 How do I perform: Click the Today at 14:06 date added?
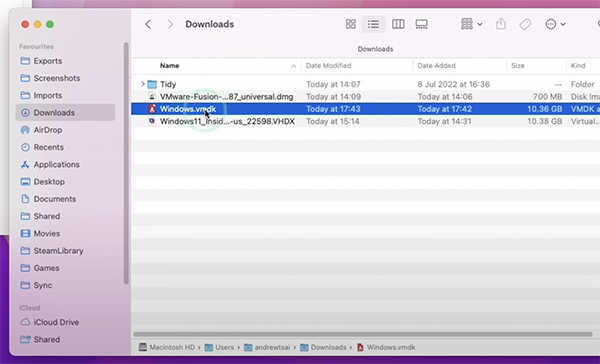(445, 96)
